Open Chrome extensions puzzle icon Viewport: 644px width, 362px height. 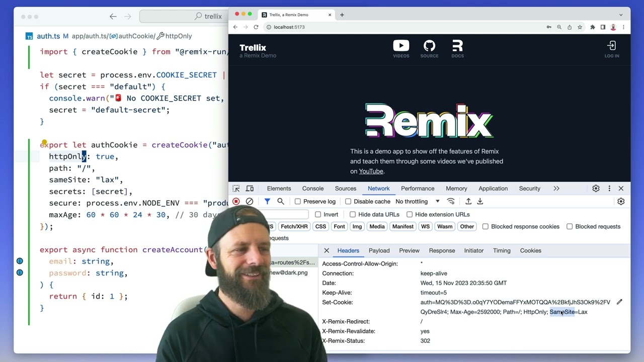(x=593, y=27)
